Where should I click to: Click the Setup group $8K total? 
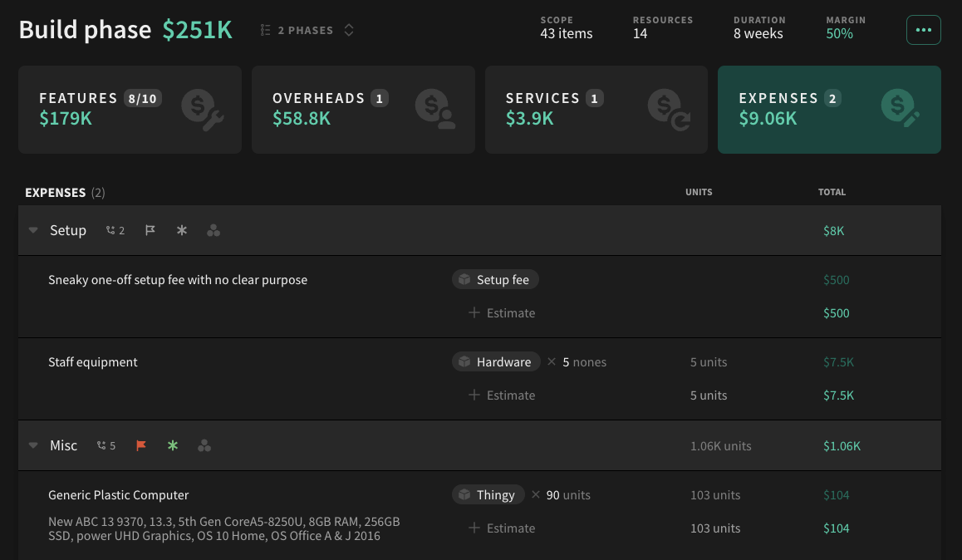coord(834,231)
